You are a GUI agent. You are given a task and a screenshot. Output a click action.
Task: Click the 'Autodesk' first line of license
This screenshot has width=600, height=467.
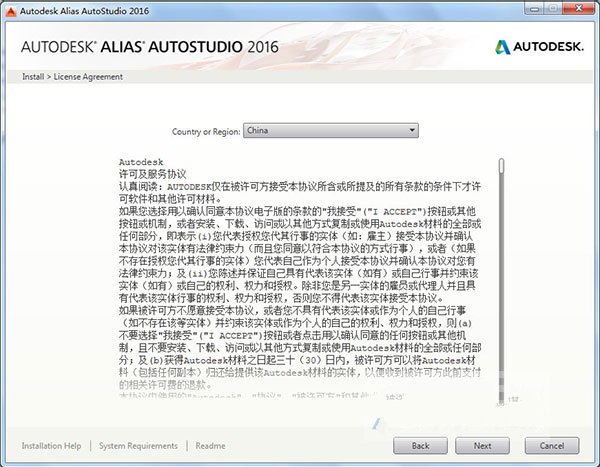point(141,162)
